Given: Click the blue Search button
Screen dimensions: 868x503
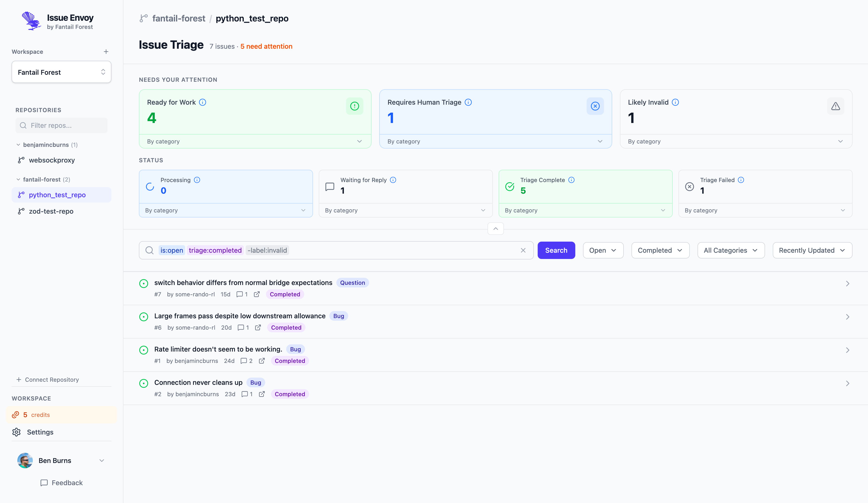Looking at the screenshot, I should tap(556, 251).
